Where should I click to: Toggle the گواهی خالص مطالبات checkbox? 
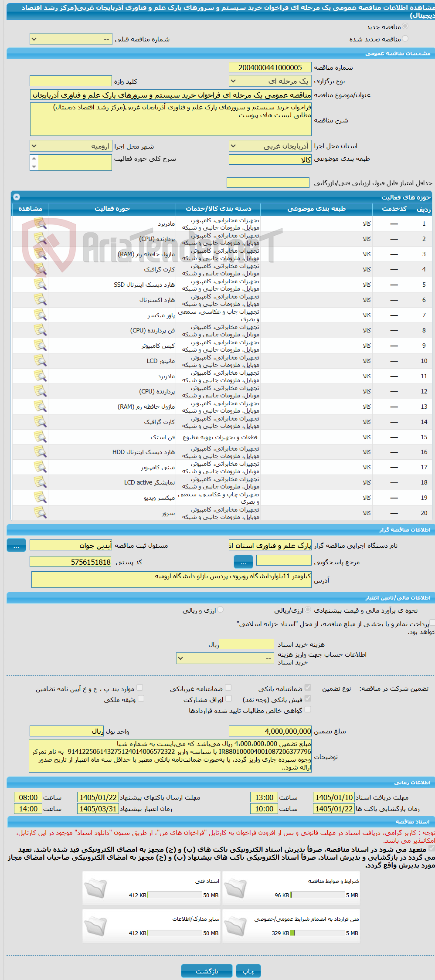pyautogui.click(x=308, y=709)
